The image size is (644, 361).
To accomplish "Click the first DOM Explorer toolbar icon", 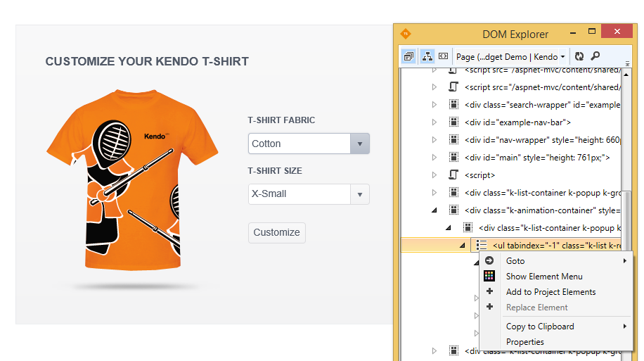I will 408,56.
